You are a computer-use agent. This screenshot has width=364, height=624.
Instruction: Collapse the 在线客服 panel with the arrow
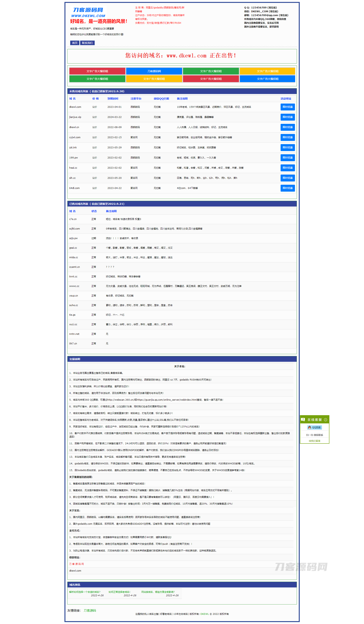point(325,419)
